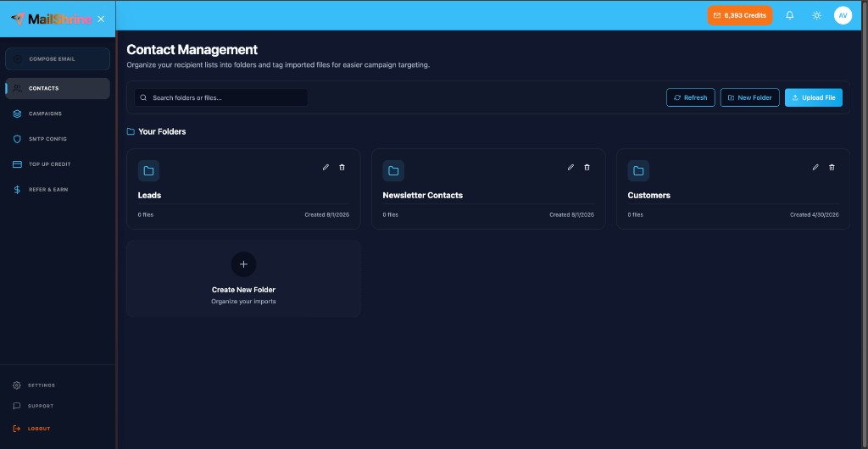Click the search magnifier icon
The width and height of the screenshot is (868, 449).
coord(143,98)
